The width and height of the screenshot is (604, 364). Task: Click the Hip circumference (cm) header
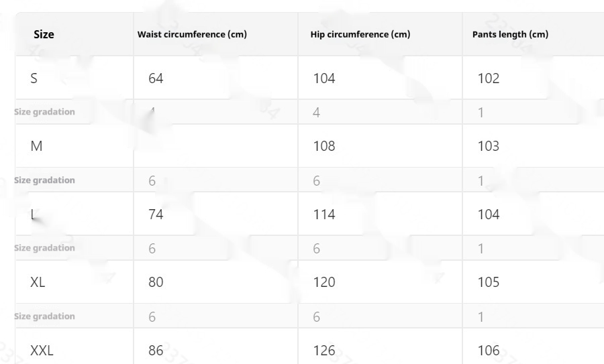point(360,35)
